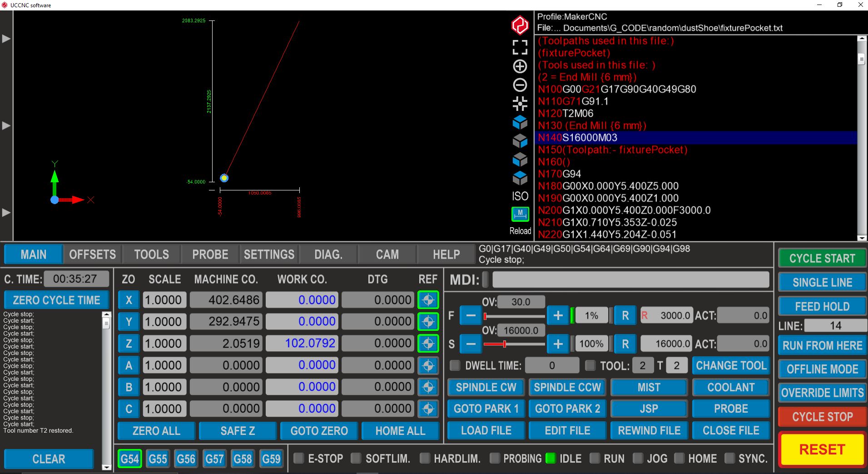
Task: Click into the MDI input field
Action: click(x=630, y=279)
